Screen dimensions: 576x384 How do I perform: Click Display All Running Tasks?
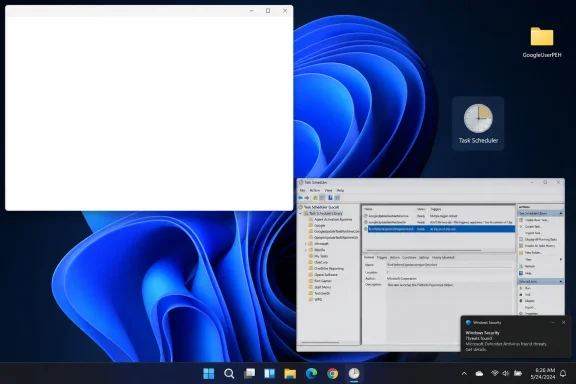(538, 240)
